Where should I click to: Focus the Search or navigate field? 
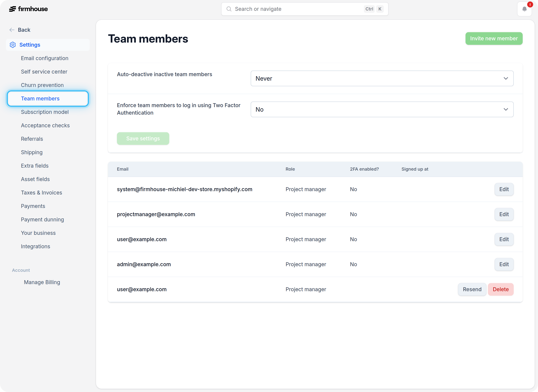(305, 9)
